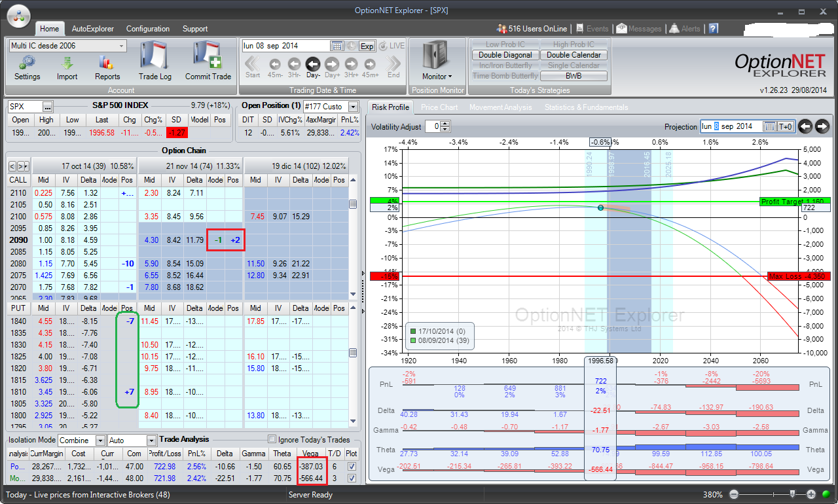Open the Reports chart icon

(107, 63)
